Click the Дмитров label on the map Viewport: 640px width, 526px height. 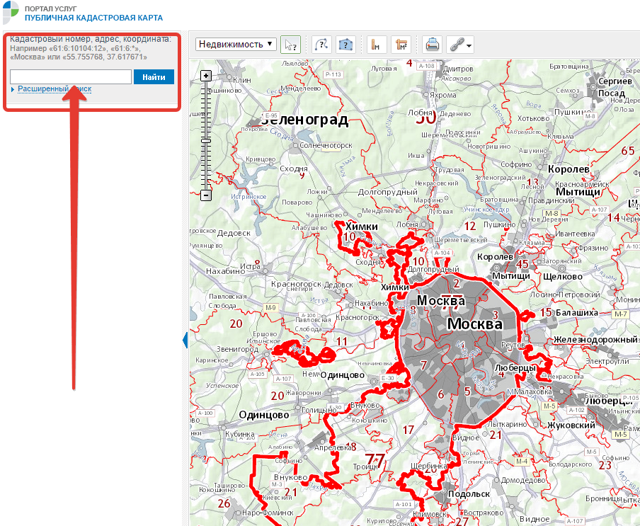(459, 69)
